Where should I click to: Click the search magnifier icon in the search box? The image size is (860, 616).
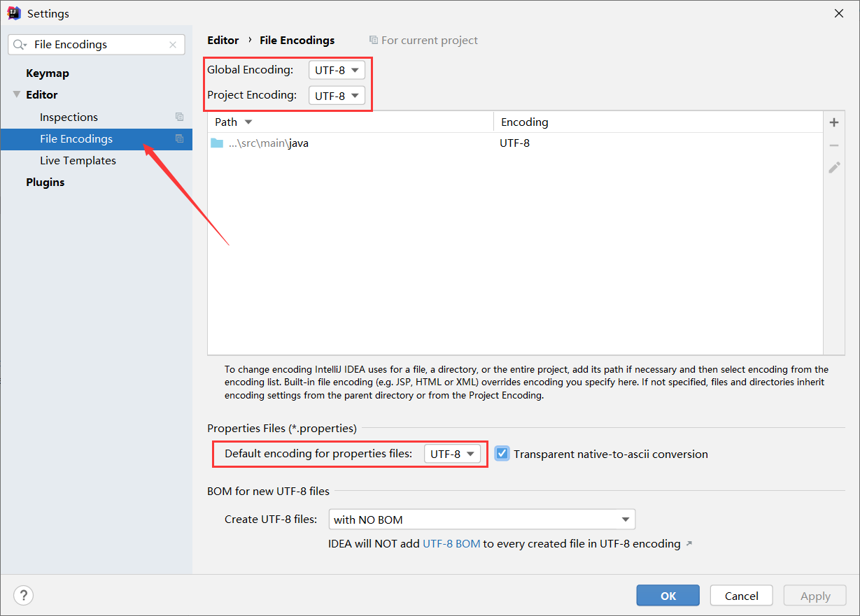pyautogui.click(x=20, y=45)
